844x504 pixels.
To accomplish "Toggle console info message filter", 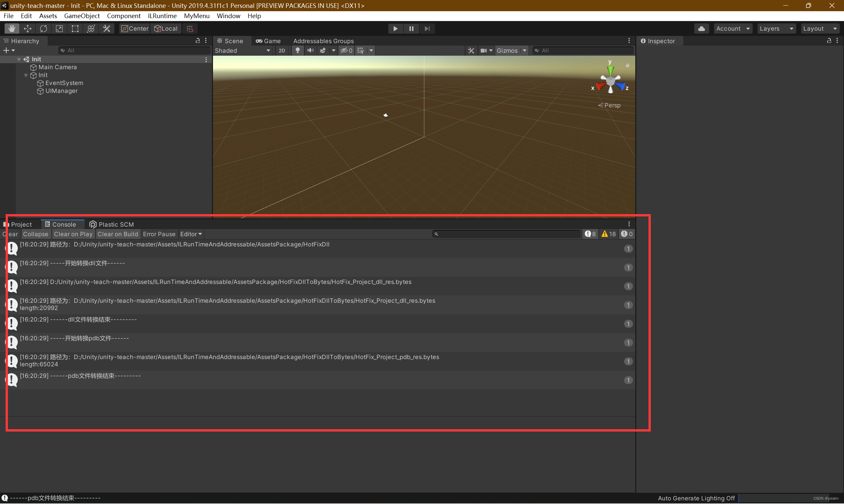I will [590, 234].
